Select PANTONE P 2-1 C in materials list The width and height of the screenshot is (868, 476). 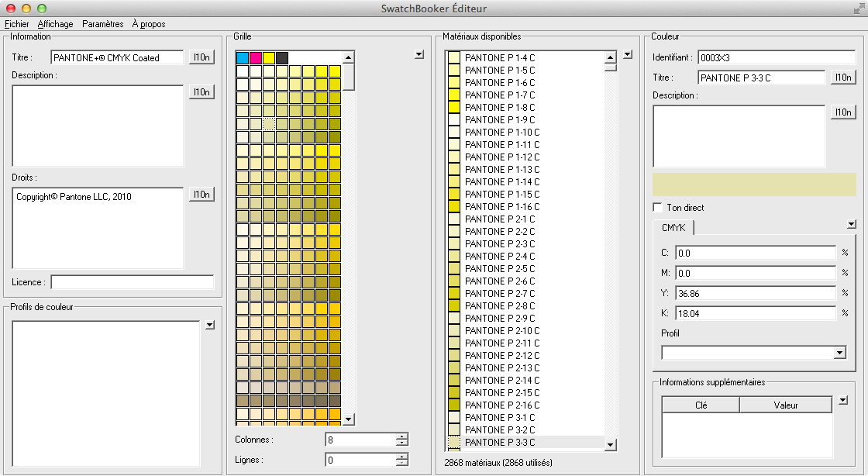(525, 219)
